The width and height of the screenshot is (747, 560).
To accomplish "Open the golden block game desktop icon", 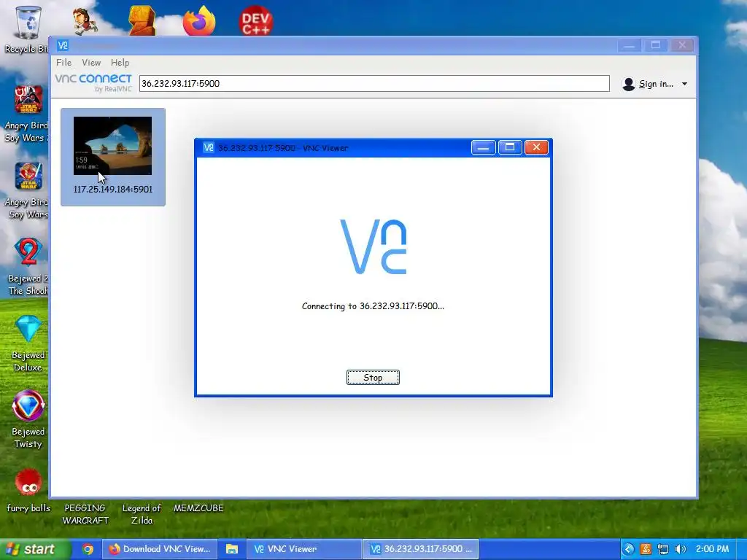I will (x=142, y=20).
